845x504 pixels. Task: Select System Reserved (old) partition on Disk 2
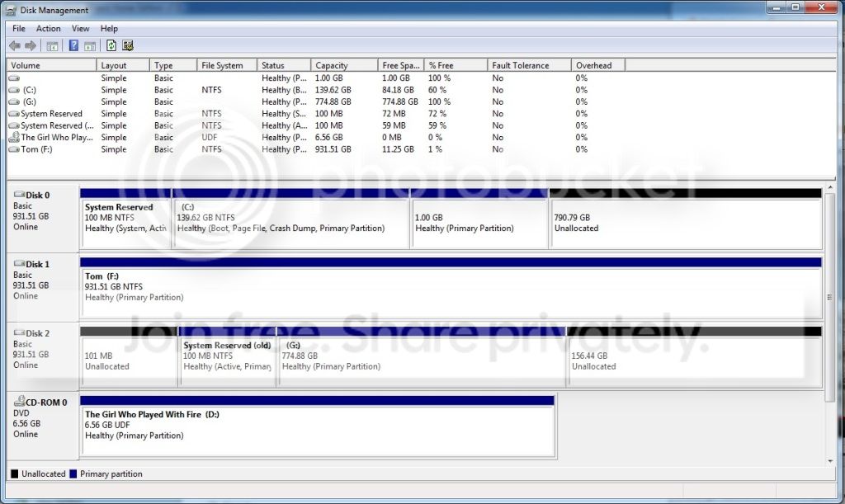click(228, 356)
